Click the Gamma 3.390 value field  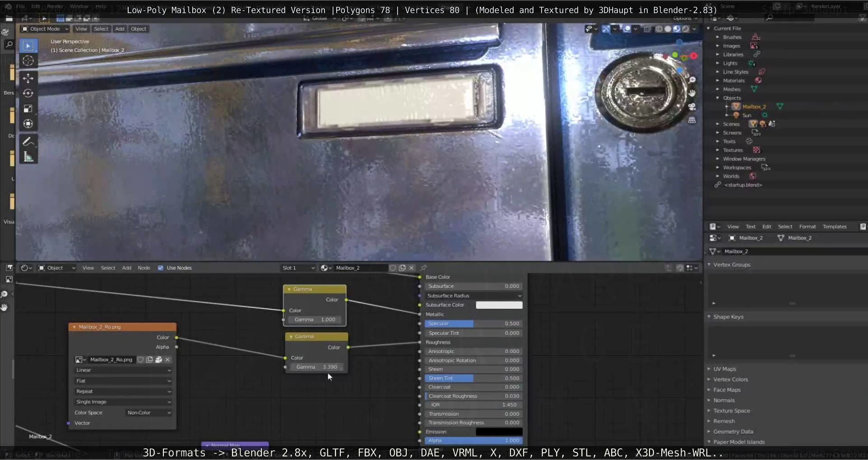tap(318, 367)
